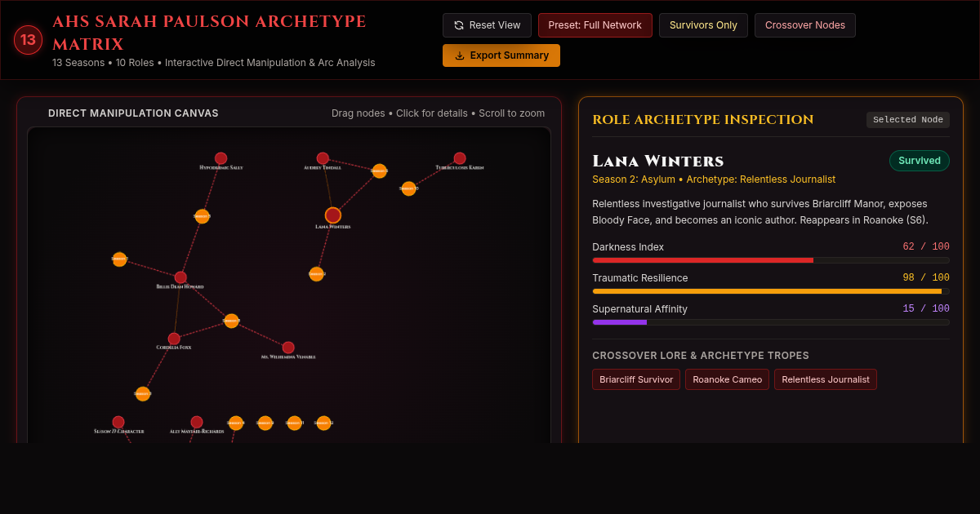Click the Relentless Journalist trope tag
This screenshot has width=980, height=514.
(826, 379)
